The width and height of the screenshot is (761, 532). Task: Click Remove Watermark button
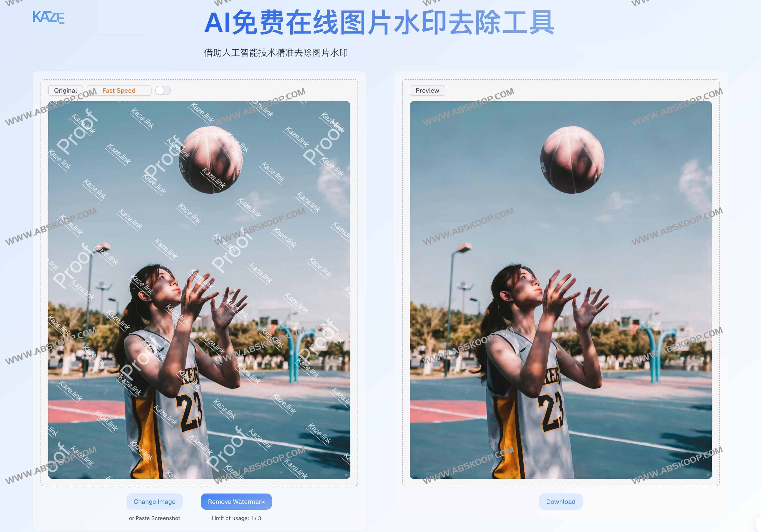click(x=236, y=501)
